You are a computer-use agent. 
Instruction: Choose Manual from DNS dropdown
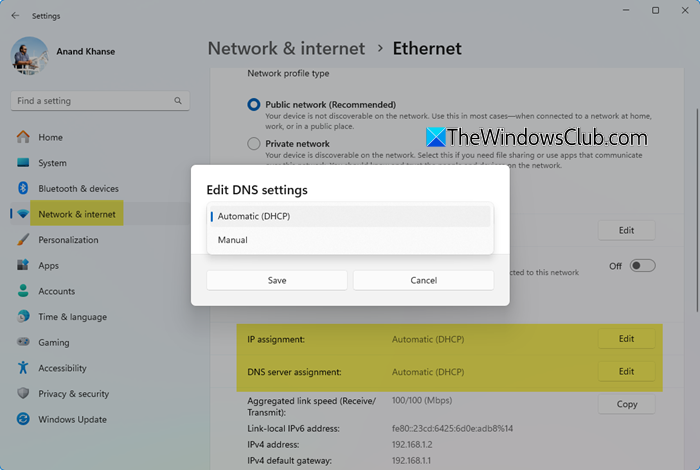click(349, 240)
